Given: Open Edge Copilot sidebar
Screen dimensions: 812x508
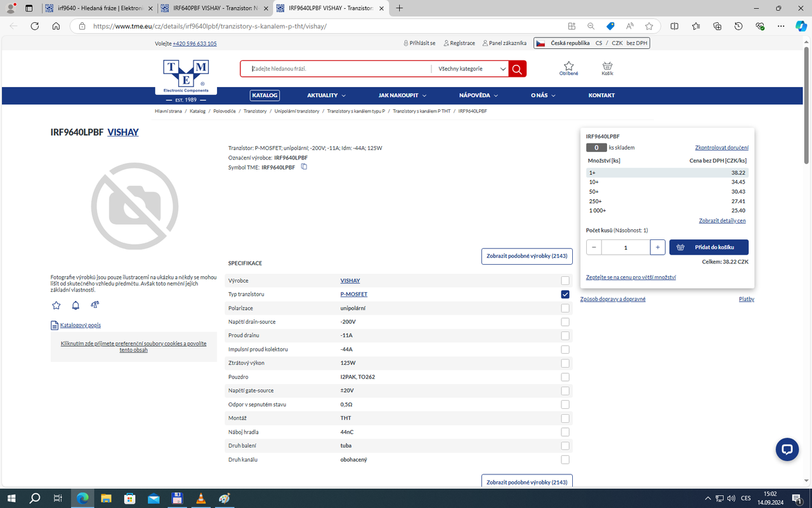Looking at the screenshot, I should 801,26.
